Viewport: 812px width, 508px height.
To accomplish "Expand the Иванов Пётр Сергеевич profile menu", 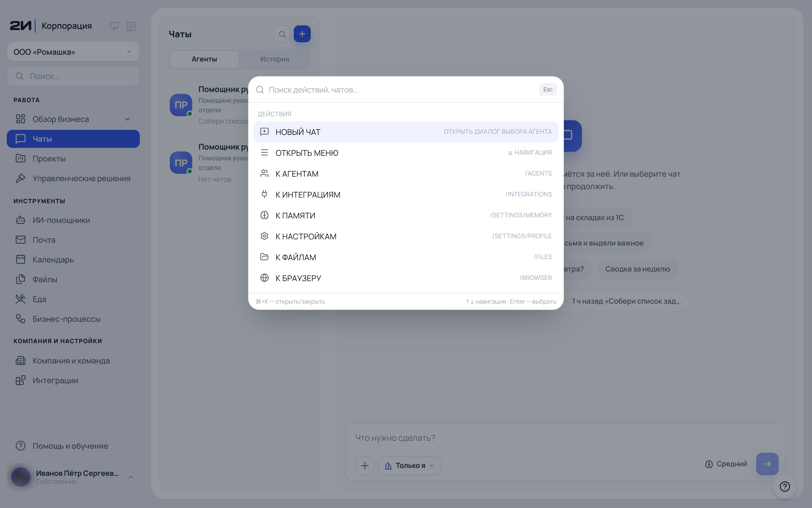I will [x=73, y=477].
